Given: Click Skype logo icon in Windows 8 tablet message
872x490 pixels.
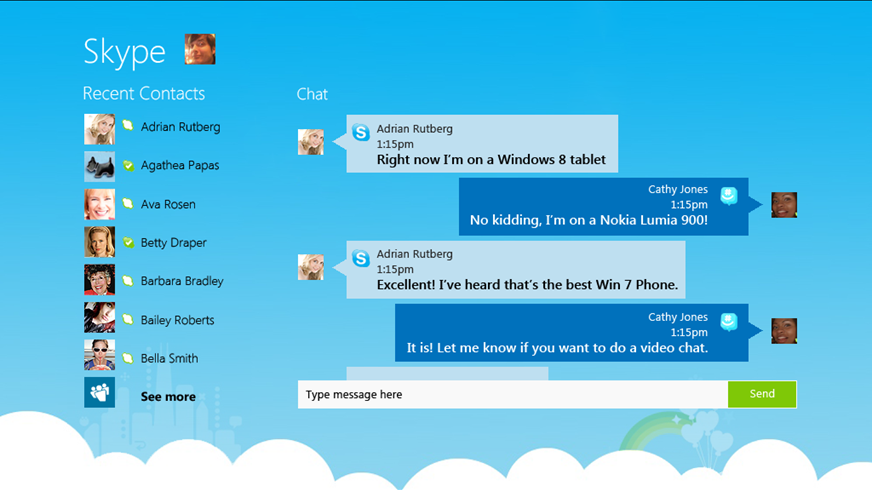Looking at the screenshot, I should tap(361, 132).
